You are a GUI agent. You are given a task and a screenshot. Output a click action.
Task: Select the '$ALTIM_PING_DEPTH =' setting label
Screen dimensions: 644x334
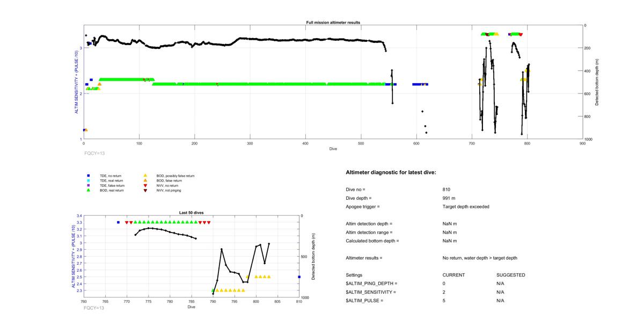[371, 284]
